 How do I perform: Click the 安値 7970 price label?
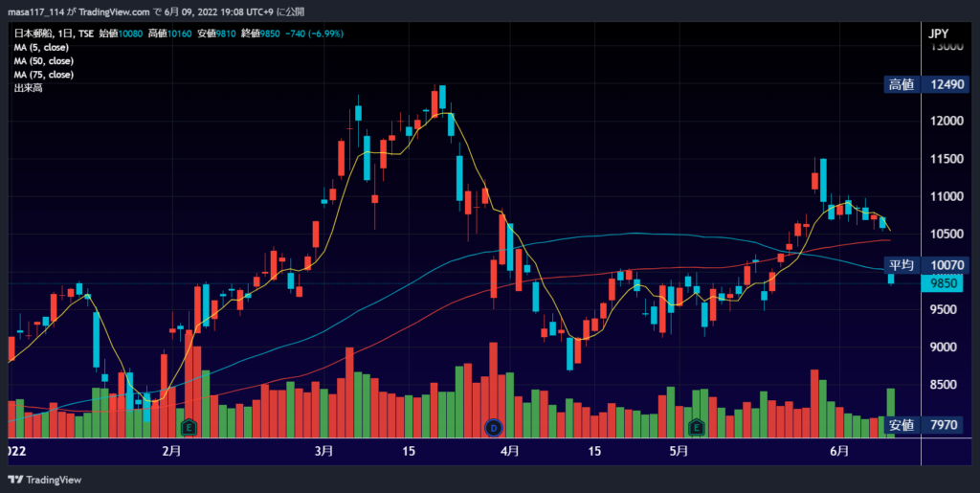[x=923, y=426]
